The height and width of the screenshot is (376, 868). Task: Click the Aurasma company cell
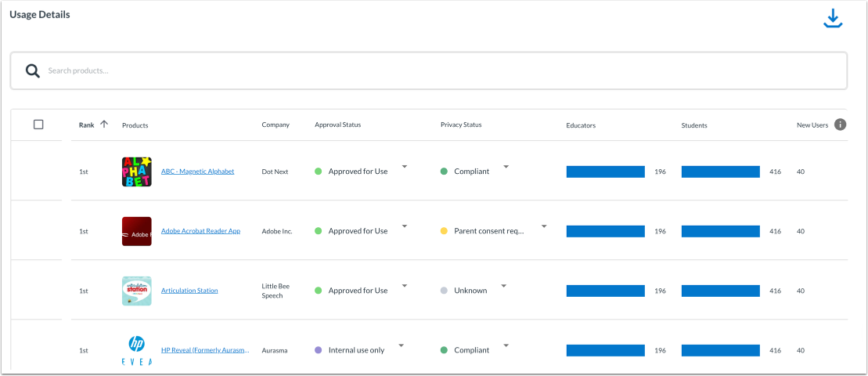click(275, 350)
